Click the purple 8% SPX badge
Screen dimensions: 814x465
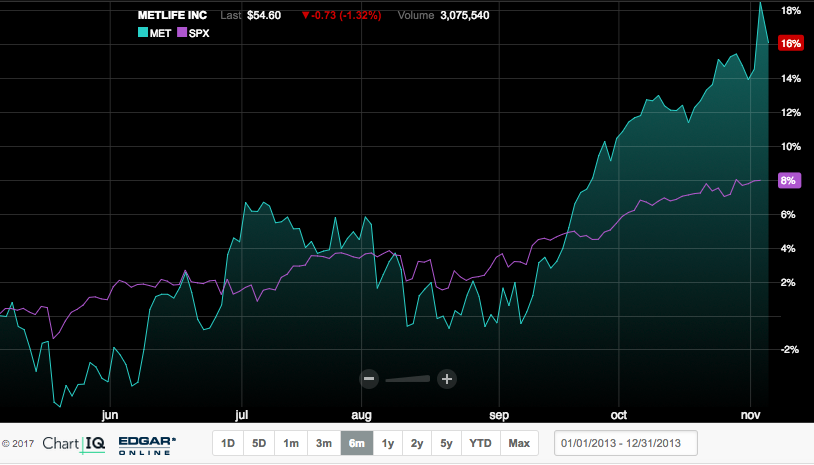789,181
